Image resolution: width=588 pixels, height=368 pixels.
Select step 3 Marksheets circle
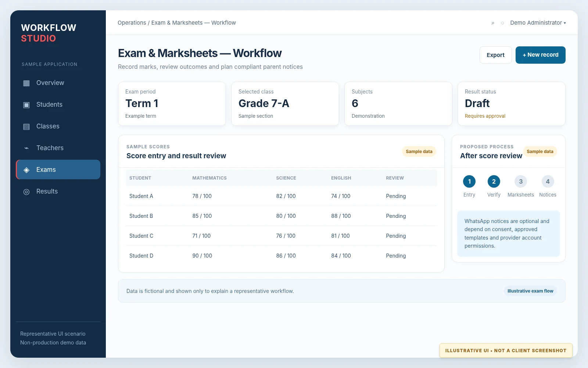coord(521,181)
